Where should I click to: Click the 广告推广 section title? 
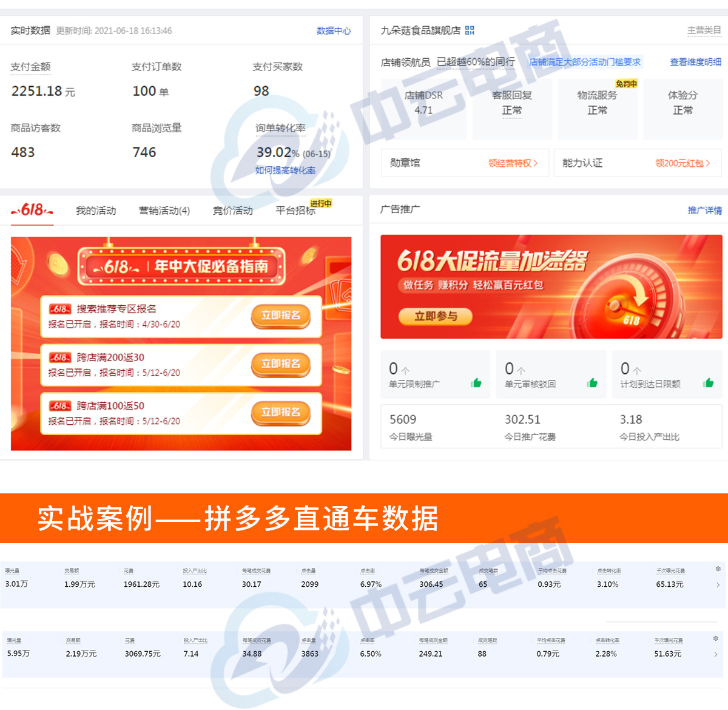pyautogui.click(x=400, y=209)
